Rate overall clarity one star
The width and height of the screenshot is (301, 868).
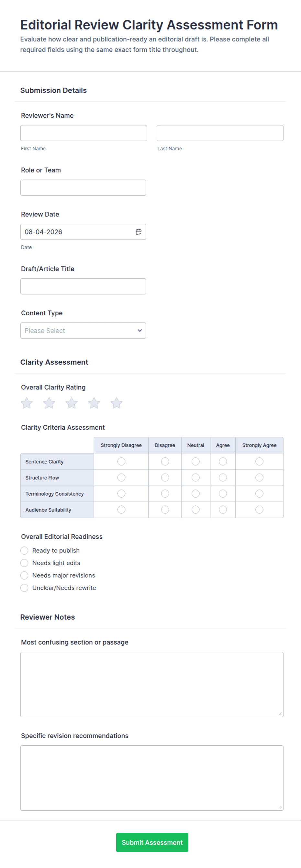[x=27, y=403]
